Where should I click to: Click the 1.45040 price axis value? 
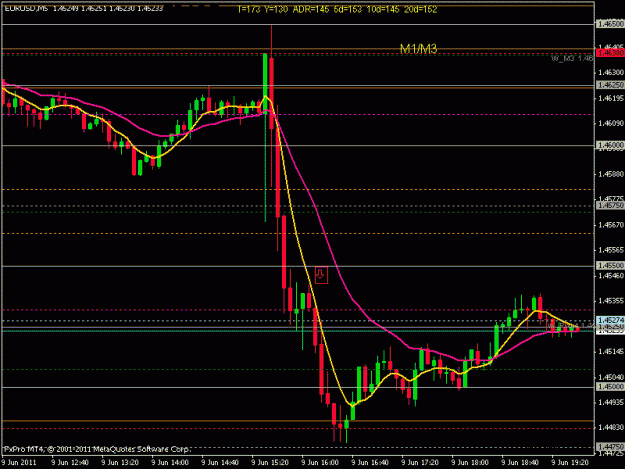tap(611, 377)
